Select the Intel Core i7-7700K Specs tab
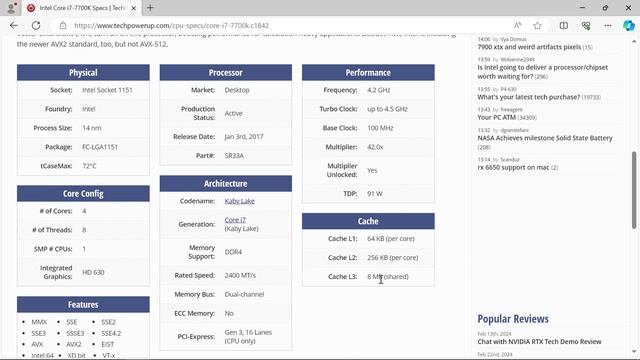This screenshot has height=360, width=640. [82, 8]
